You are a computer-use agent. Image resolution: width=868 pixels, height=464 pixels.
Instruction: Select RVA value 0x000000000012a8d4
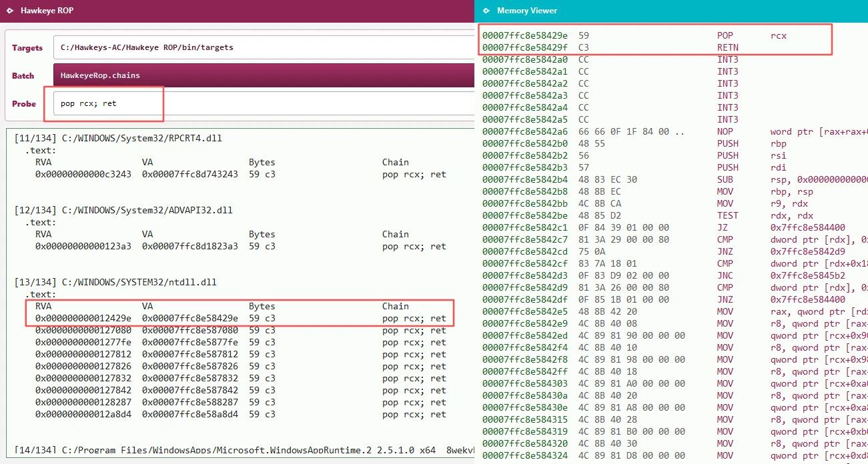[x=83, y=415]
